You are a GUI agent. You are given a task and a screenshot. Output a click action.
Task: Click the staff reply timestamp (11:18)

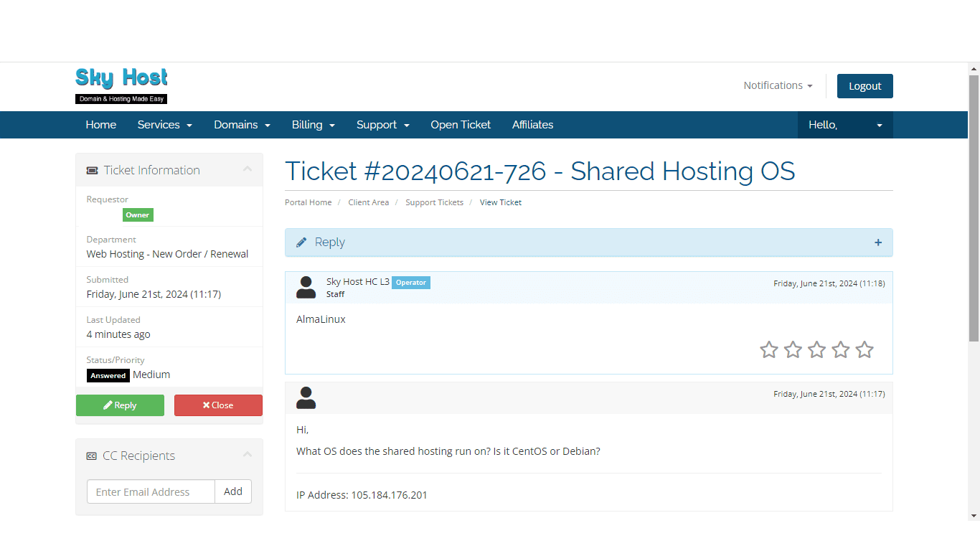829,283
